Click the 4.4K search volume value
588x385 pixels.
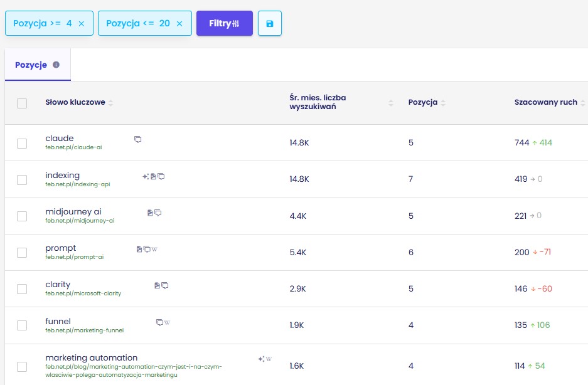[297, 216]
